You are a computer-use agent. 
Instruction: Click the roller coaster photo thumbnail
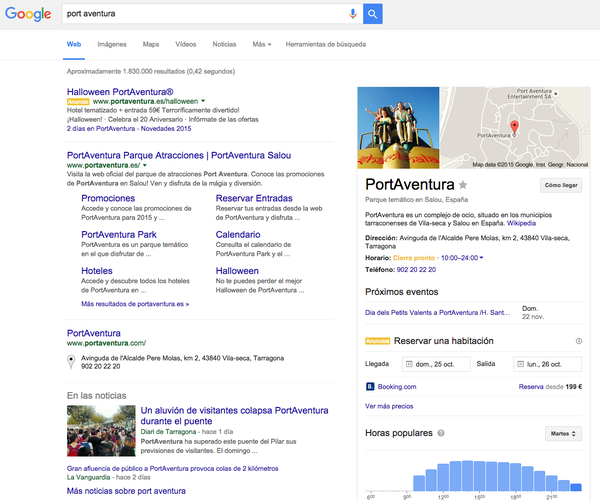[x=398, y=128]
